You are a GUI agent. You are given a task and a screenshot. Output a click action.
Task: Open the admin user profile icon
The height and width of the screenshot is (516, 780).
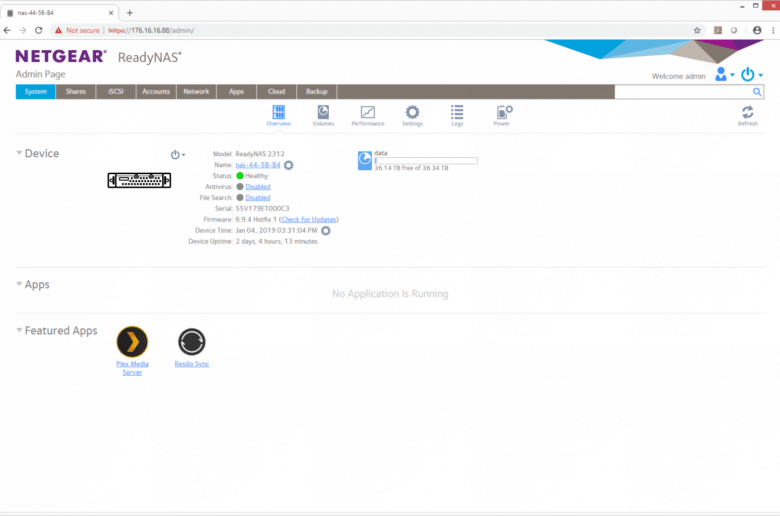(x=721, y=74)
